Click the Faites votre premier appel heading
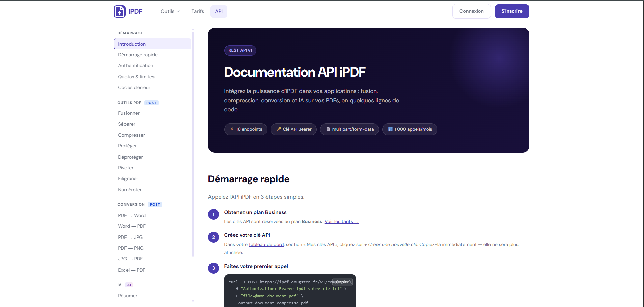 [x=256, y=266]
